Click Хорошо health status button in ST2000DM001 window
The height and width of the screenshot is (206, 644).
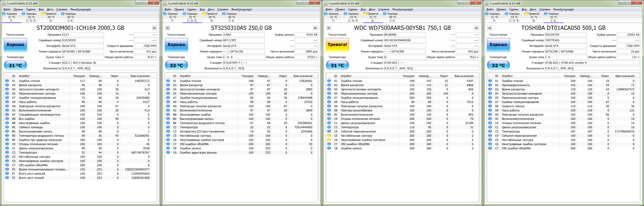(x=15, y=45)
